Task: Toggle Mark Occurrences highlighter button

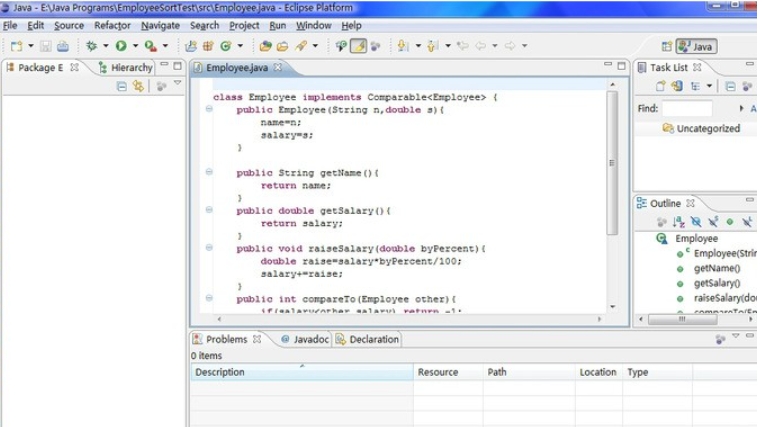Action: 358,46
